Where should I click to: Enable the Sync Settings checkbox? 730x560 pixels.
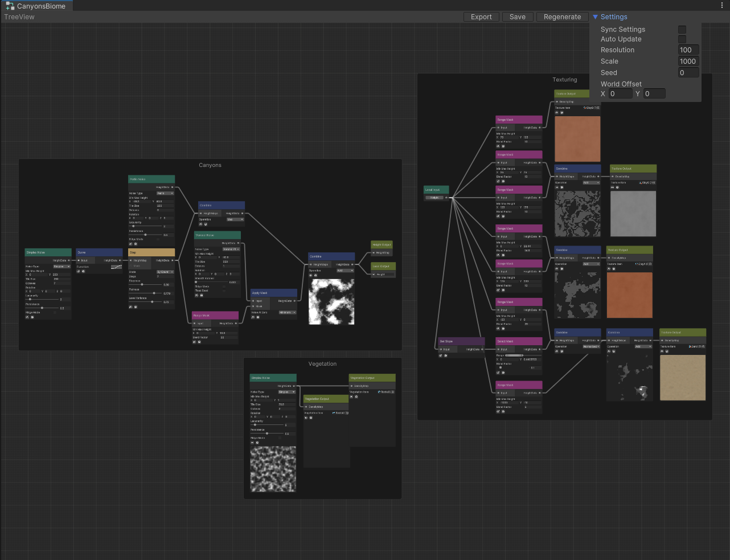coord(682,29)
